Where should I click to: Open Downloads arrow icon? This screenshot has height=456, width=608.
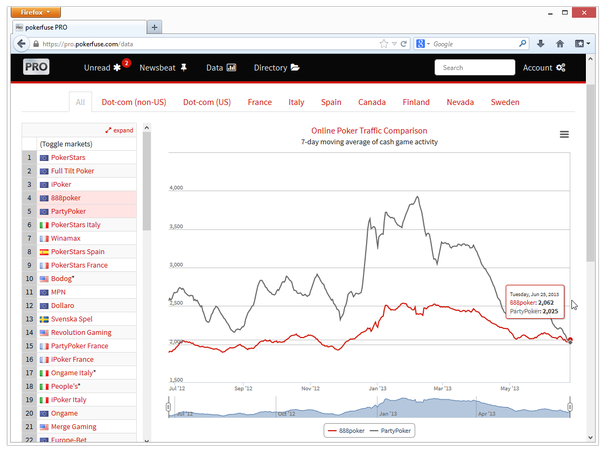click(541, 44)
